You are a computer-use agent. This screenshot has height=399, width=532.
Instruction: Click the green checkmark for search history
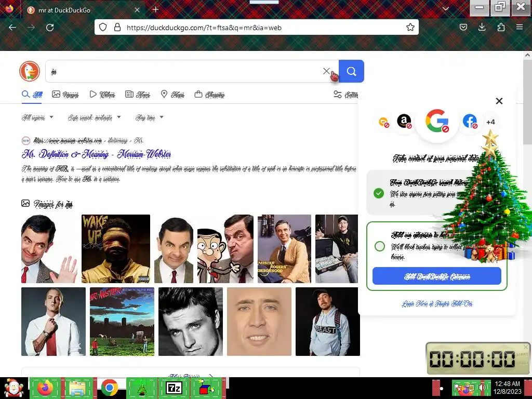[379, 193]
